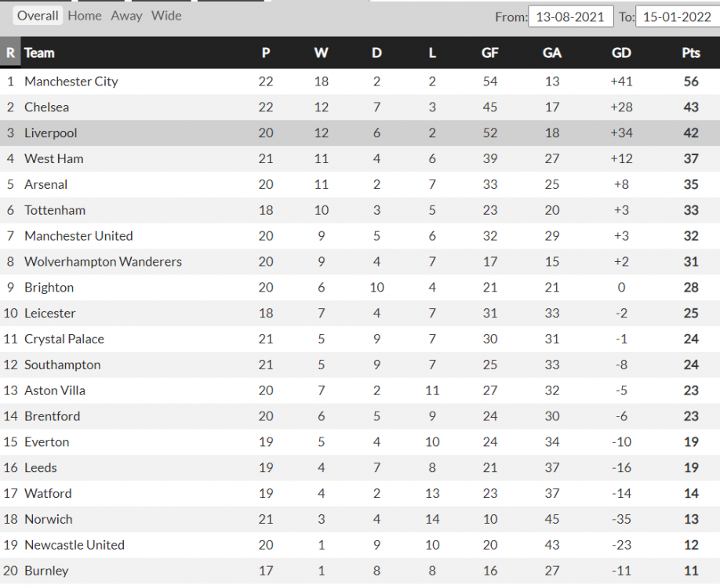Sort by GF column header
The width and height of the screenshot is (720, 588).
(x=490, y=53)
